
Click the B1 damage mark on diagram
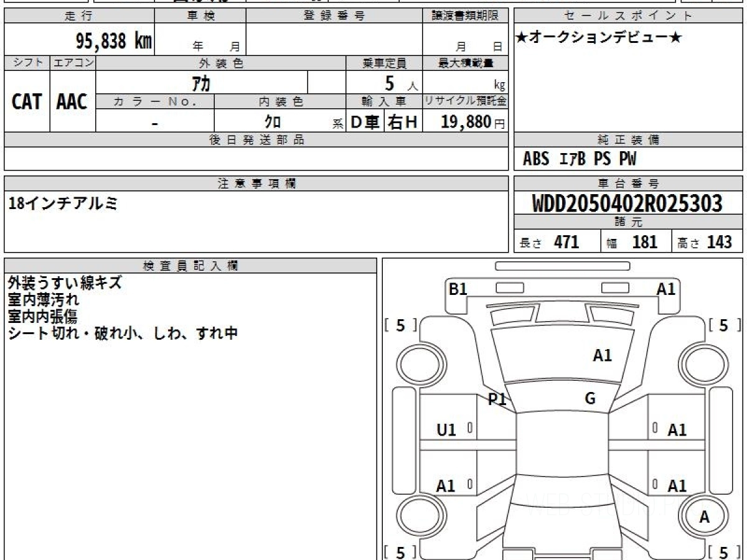click(458, 289)
